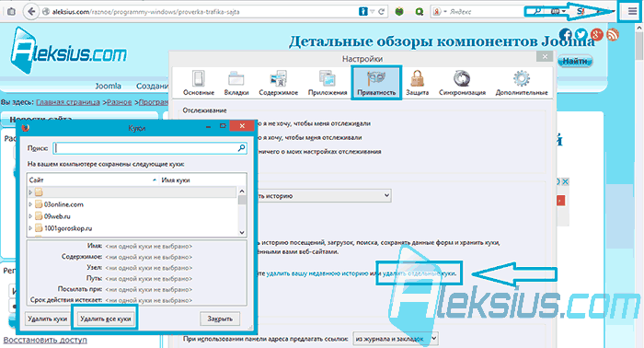Screen dimensions: 644x348
Task: Open the Защита settings tab
Action: 418,83
